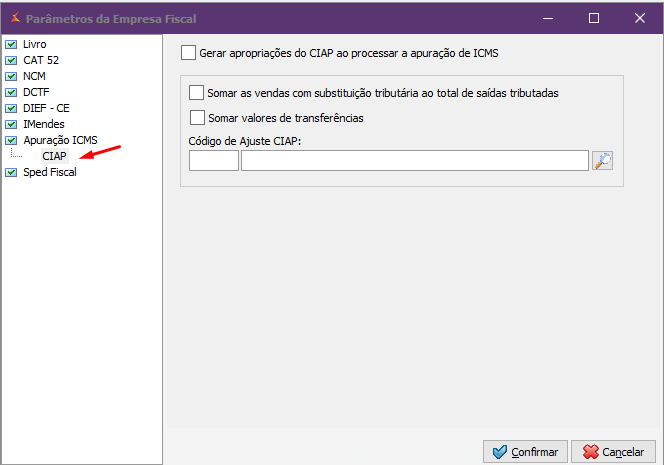
Task: Toggle the Sped Fiscal checkbox
Action: tap(11, 172)
